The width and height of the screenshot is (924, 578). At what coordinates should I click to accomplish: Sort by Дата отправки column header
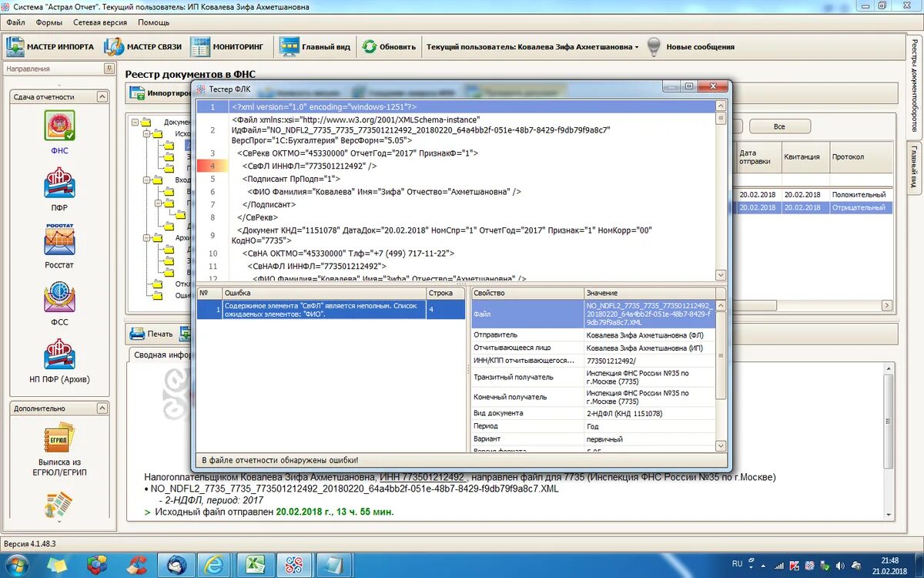point(758,156)
